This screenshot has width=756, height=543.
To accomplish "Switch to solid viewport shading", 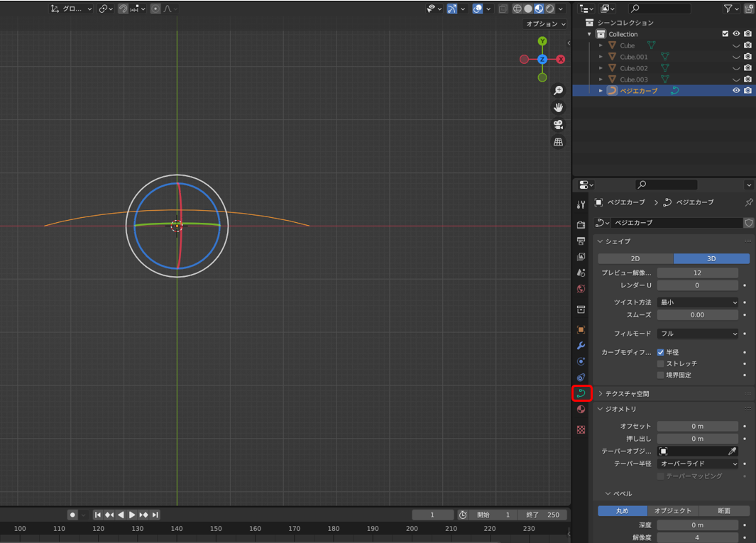I will point(528,9).
